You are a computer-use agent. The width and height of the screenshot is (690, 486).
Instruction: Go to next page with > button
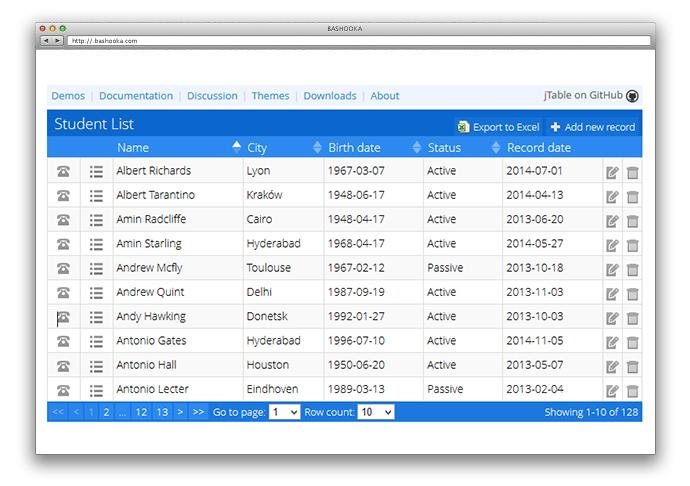click(x=180, y=412)
